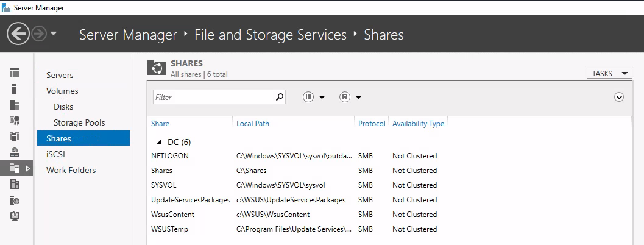This screenshot has width=644, height=245.
Task: Expand File and Storage Services flyout arrow
Action: (28, 168)
